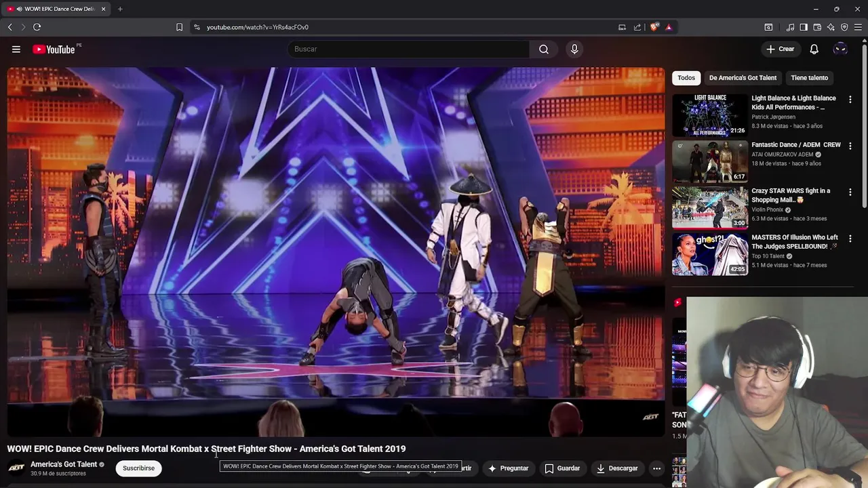Viewport: 868px width, 488px height.
Task: Select the WOW! EPIC Dance Crew tab
Action: [56, 9]
